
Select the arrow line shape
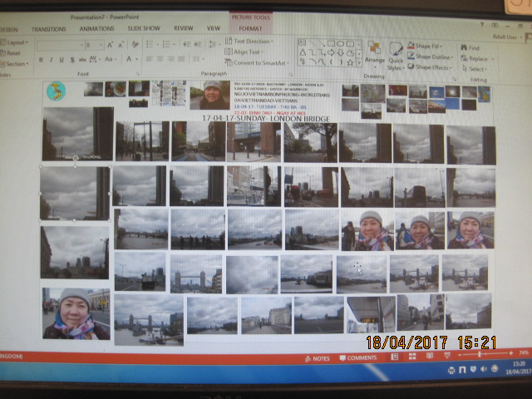[322, 43]
